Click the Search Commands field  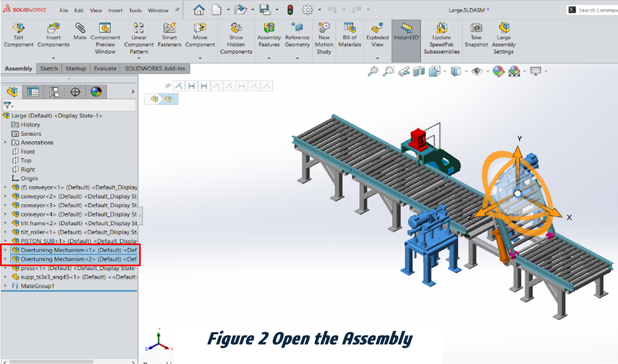tap(597, 10)
